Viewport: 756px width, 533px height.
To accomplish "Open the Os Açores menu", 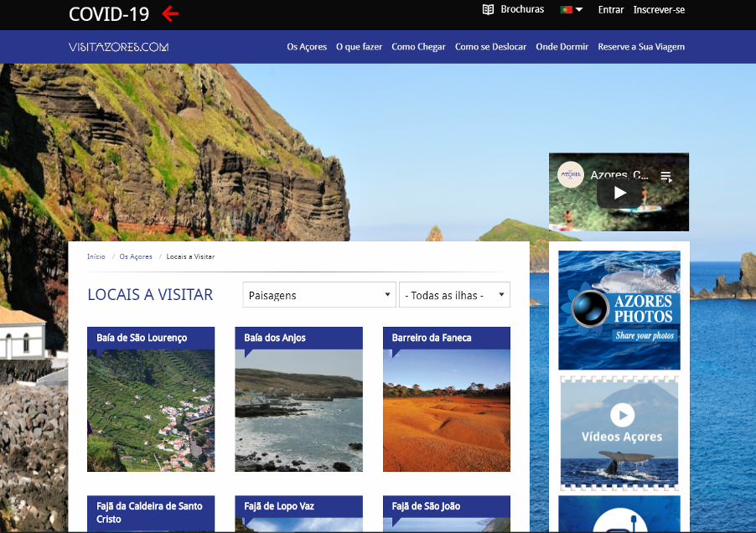I will pyautogui.click(x=307, y=47).
